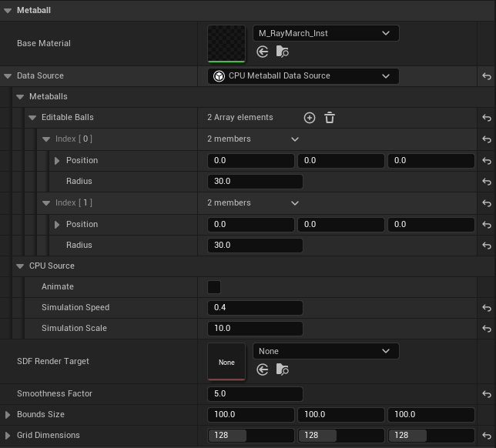Image resolution: width=496 pixels, height=448 pixels.
Task: Open the CPU Metaball Data Source dropdown
Action: (x=303, y=76)
